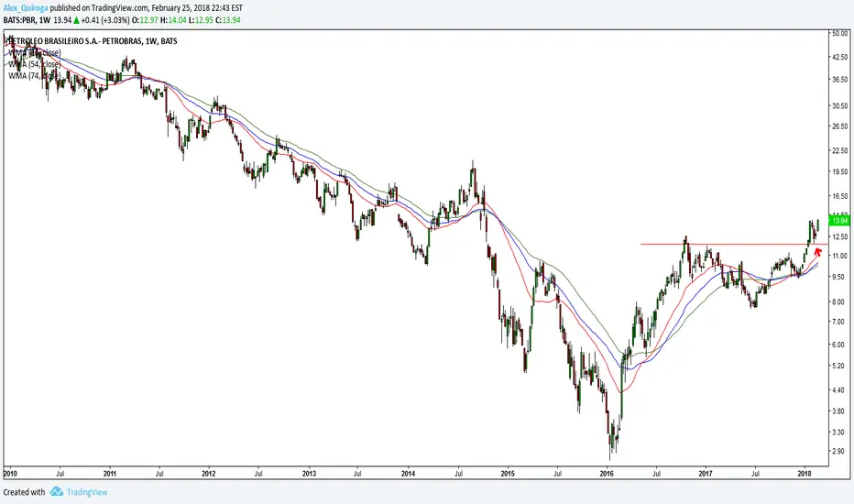Click the 22.50 price axis label
The image size is (854, 504).
[x=840, y=150]
